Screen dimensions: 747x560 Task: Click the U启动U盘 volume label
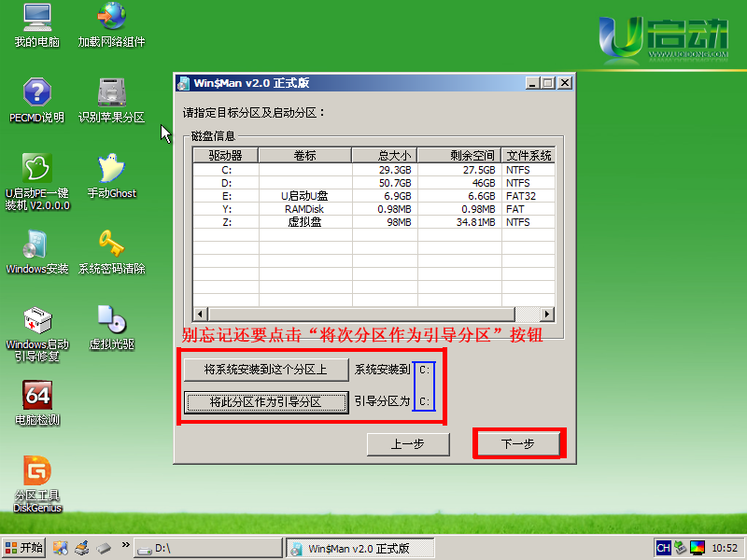tap(304, 196)
